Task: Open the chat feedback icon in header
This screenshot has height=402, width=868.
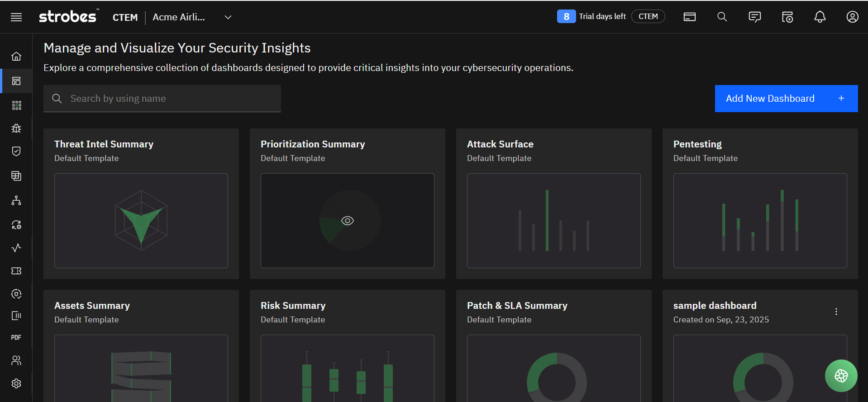Action: pyautogui.click(x=754, y=17)
